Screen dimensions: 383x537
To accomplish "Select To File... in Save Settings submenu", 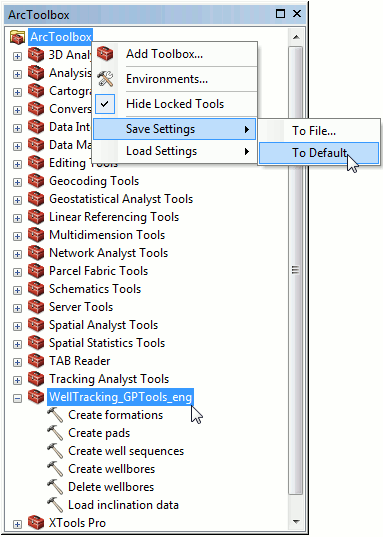I will (319, 130).
